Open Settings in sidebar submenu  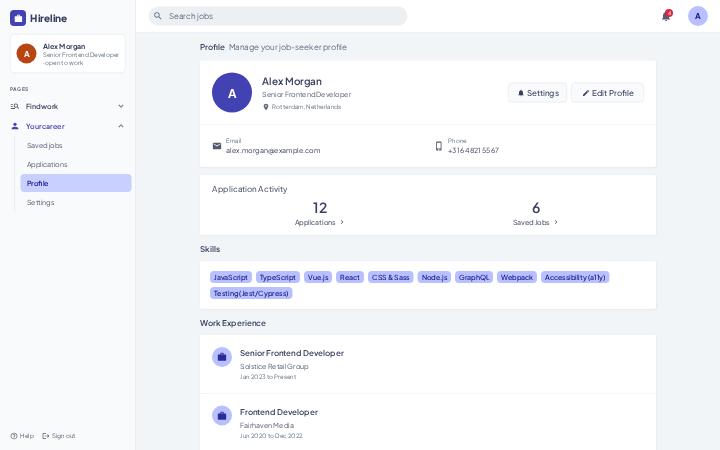coord(76,202)
